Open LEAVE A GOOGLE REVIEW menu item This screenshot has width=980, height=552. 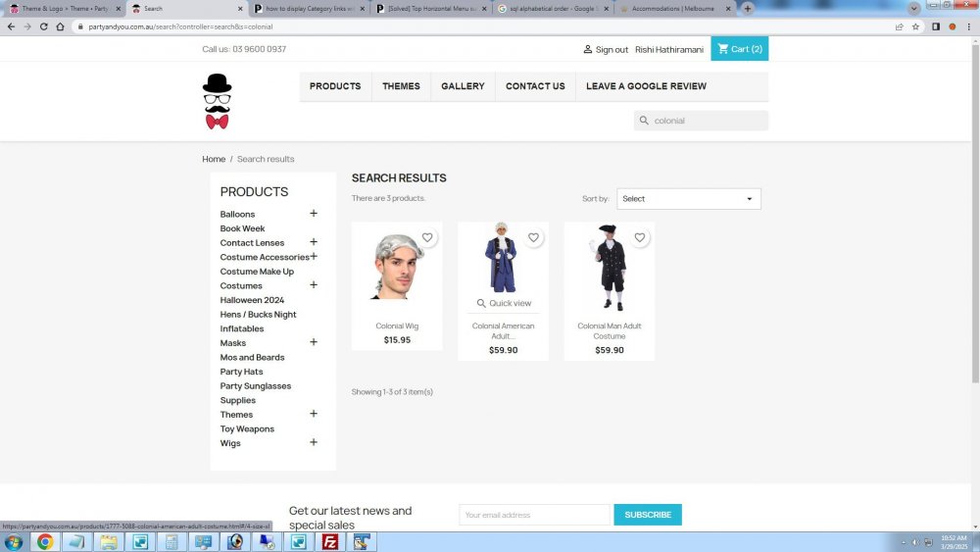point(646,86)
